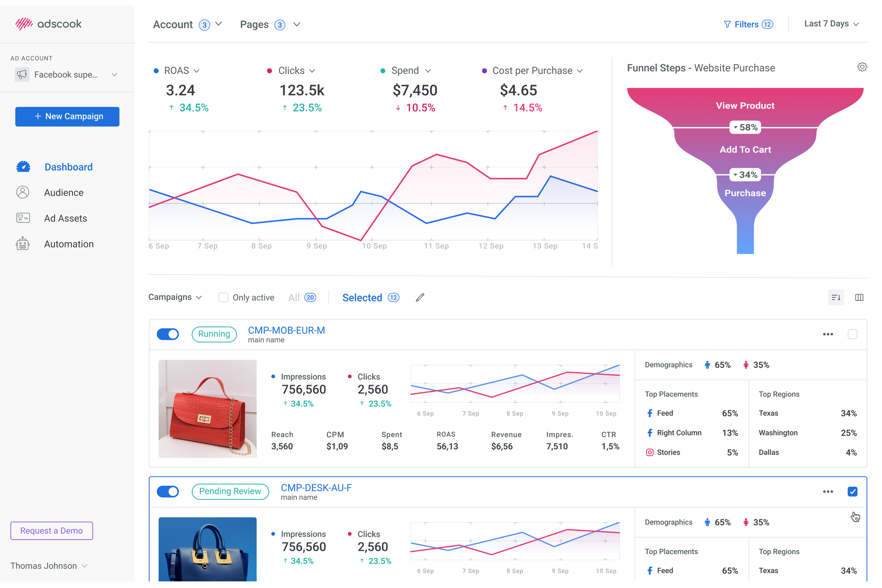The height and width of the screenshot is (588, 882).
Task: Click the Only active toggle checkbox
Action: (x=223, y=296)
